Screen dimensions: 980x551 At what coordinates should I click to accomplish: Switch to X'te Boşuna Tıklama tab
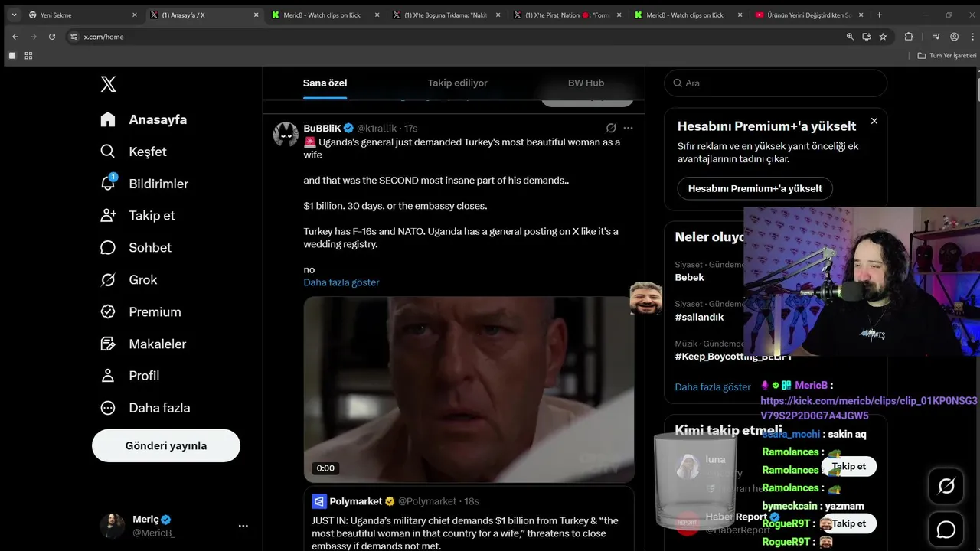coord(446,15)
